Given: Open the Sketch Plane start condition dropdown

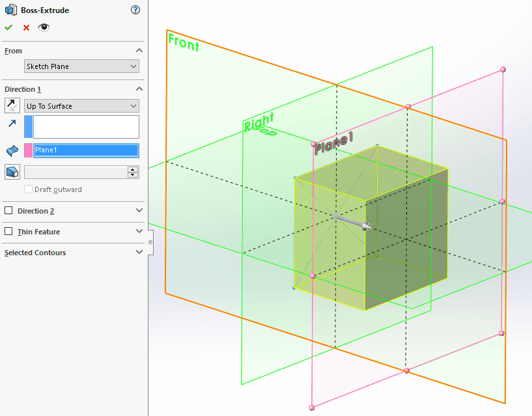Looking at the screenshot, I should click(x=81, y=66).
